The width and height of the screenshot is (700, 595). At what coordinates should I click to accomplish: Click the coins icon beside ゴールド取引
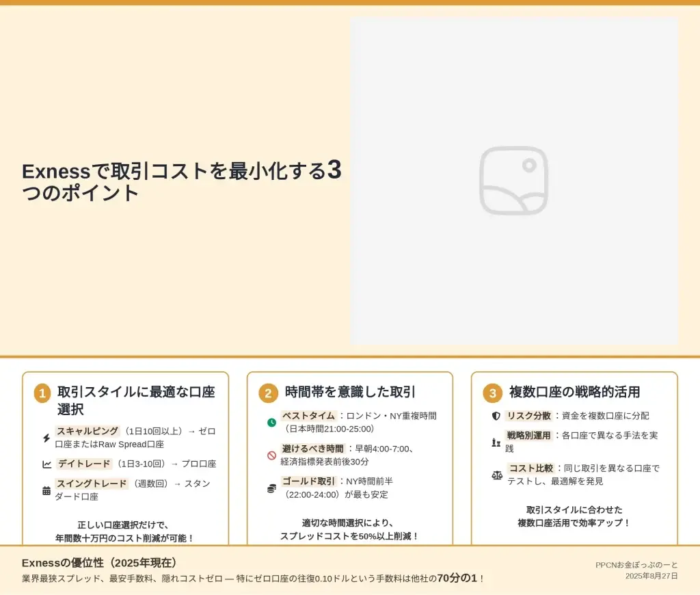tap(271, 488)
